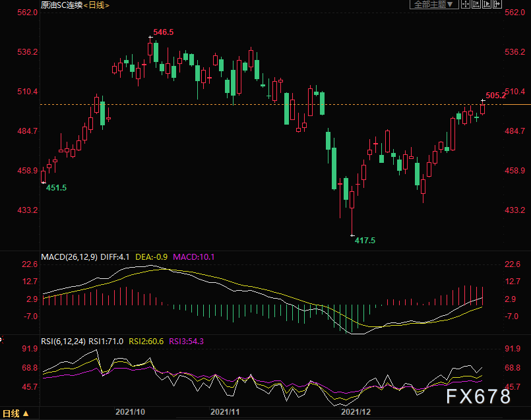Open the 全部主题 dropdown
The image size is (531, 420).
pos(434,5)
